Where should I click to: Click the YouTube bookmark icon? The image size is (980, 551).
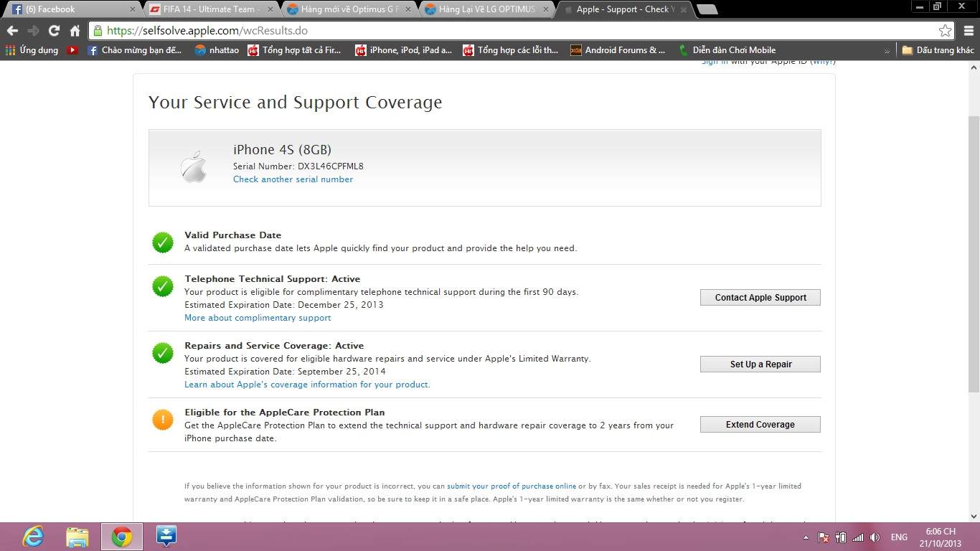coord(72,50)
